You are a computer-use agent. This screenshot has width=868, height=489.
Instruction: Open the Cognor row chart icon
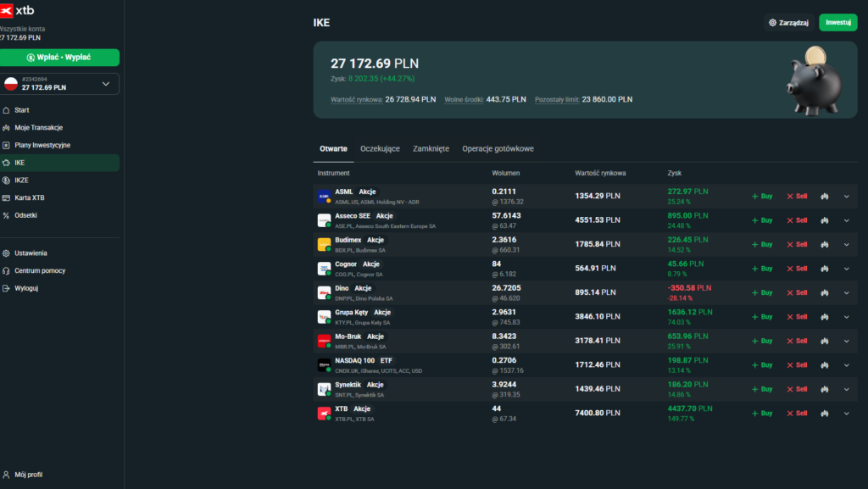[824, 269]
